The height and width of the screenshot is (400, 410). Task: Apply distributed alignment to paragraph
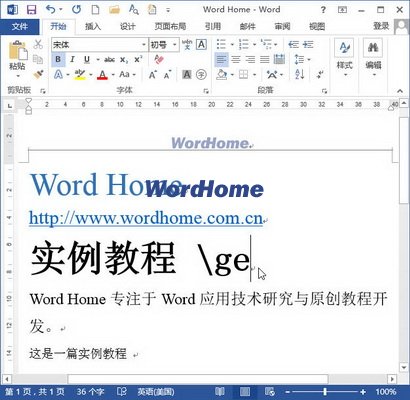(279, 60)
